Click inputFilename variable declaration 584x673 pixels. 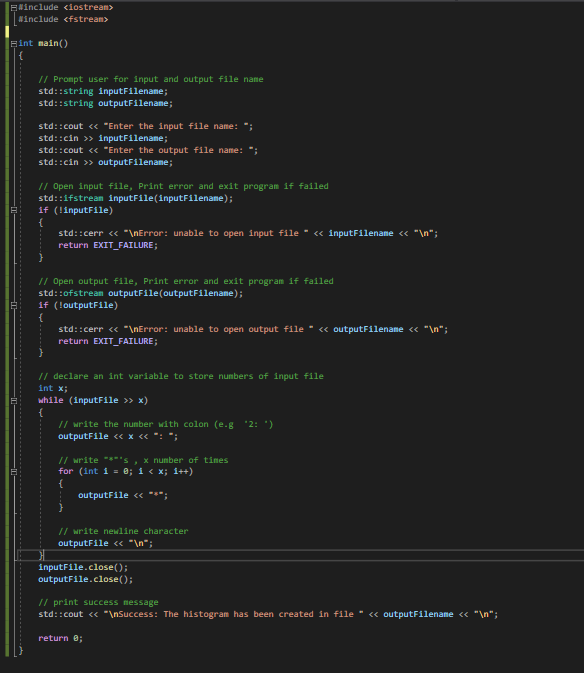[133, 91]
